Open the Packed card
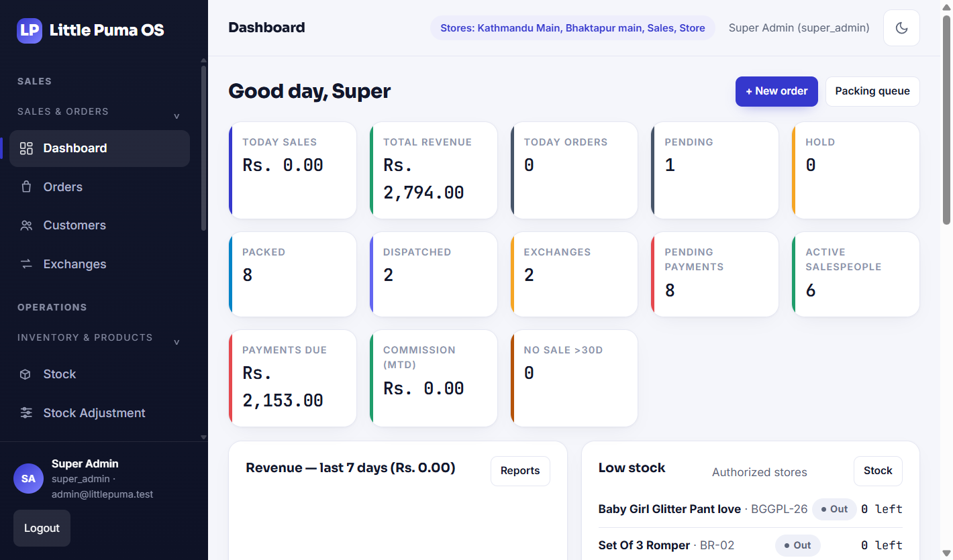 pos(293,274)
